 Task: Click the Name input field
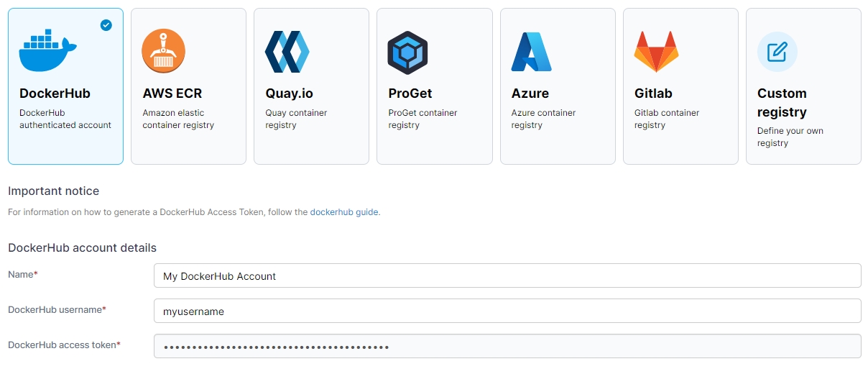(507, 275)
